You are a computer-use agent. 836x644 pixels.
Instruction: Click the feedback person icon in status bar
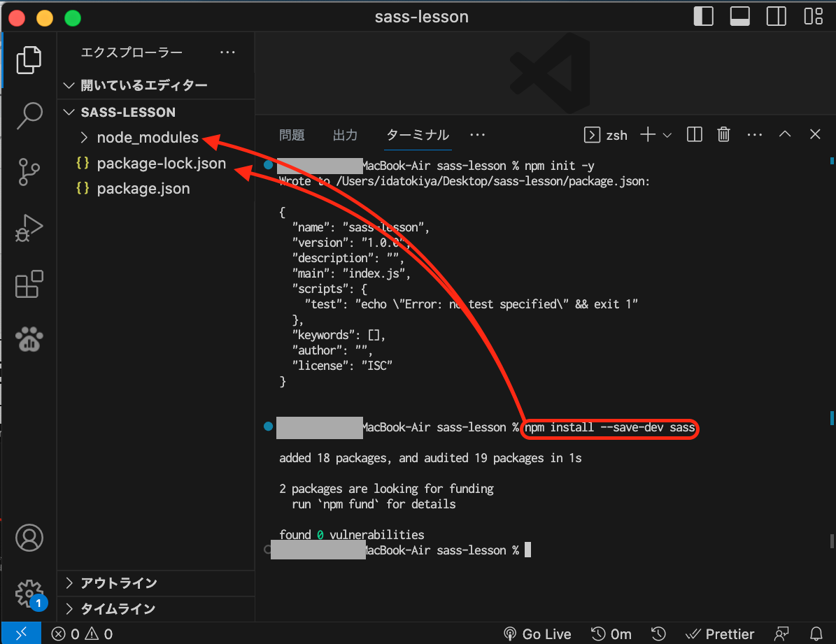point(781,634)
